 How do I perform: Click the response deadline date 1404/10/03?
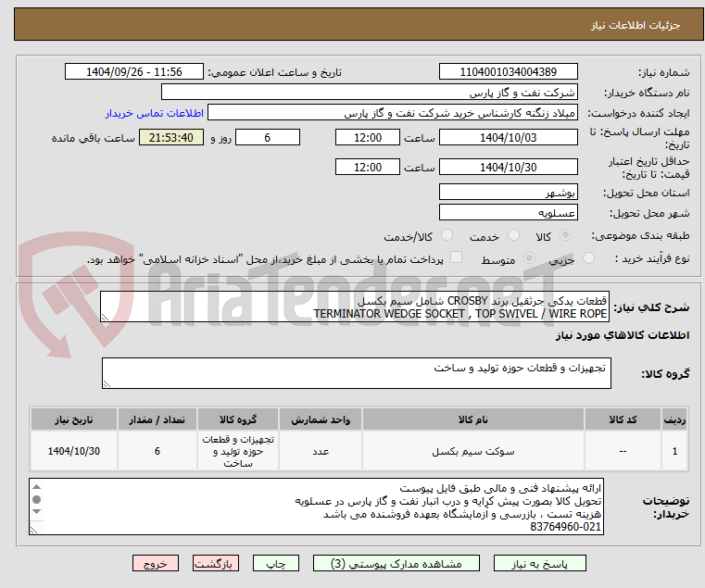click(x=508, y=138)
